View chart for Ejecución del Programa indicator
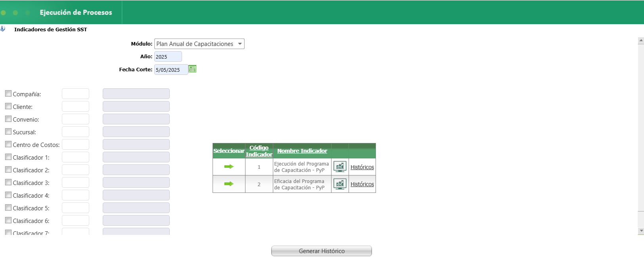The image size is (644, 263). [x=340, y=167]
